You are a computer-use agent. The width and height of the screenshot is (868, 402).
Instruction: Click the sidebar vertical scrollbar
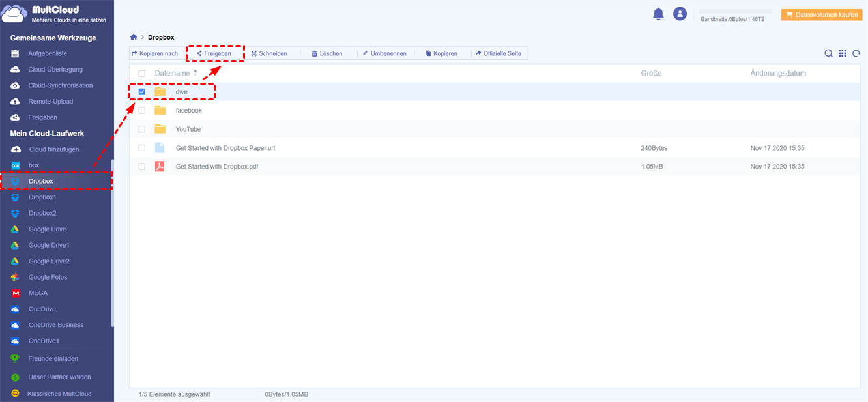(x=113, y=242)
